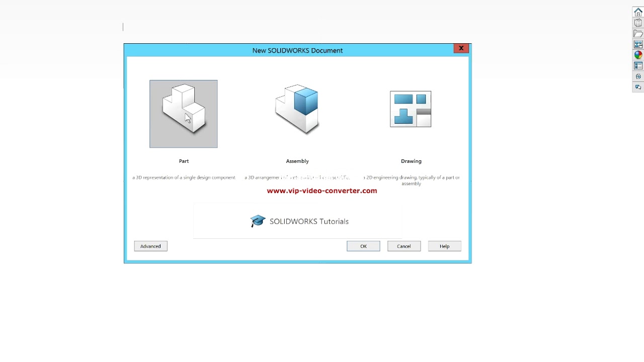644x362 pixels.
Task: Click the graduation cap tutorials icon
Action: [x=258, y=221]
